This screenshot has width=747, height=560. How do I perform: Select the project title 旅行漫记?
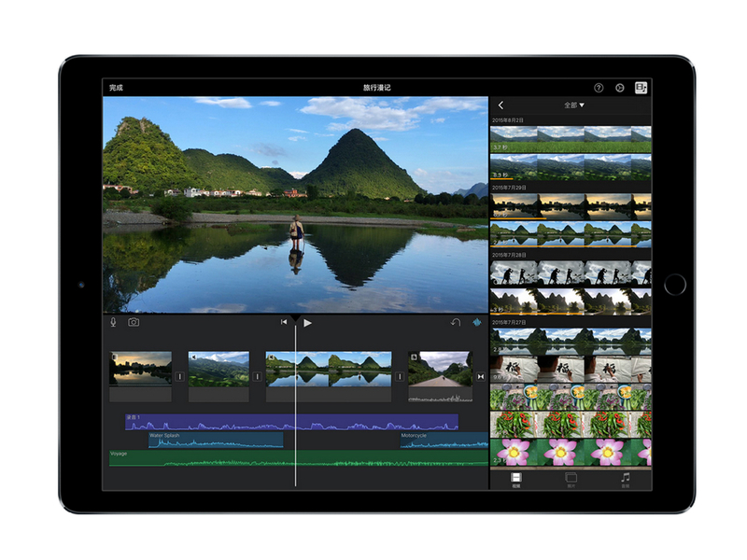tap(377, 88)
